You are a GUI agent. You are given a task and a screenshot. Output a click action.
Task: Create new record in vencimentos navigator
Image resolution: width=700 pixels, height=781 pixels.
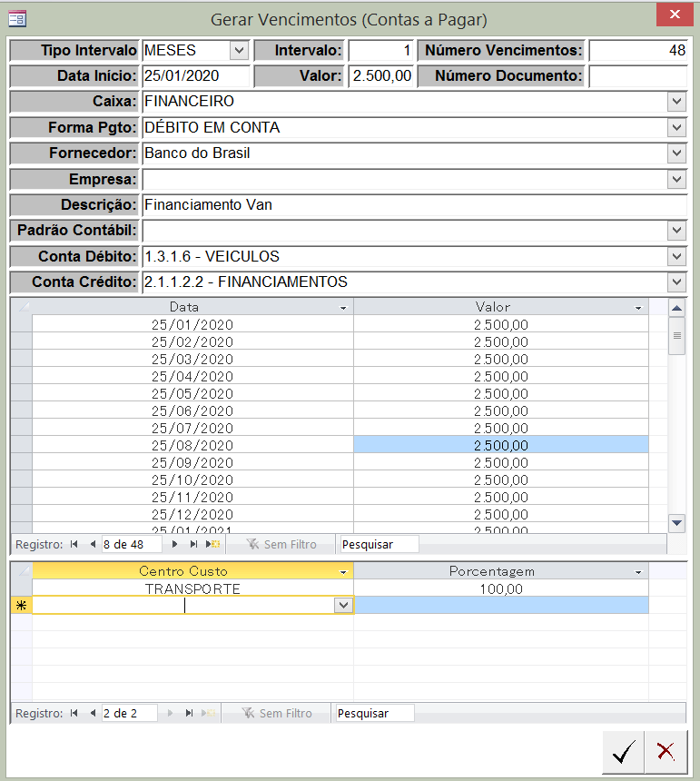212,544
